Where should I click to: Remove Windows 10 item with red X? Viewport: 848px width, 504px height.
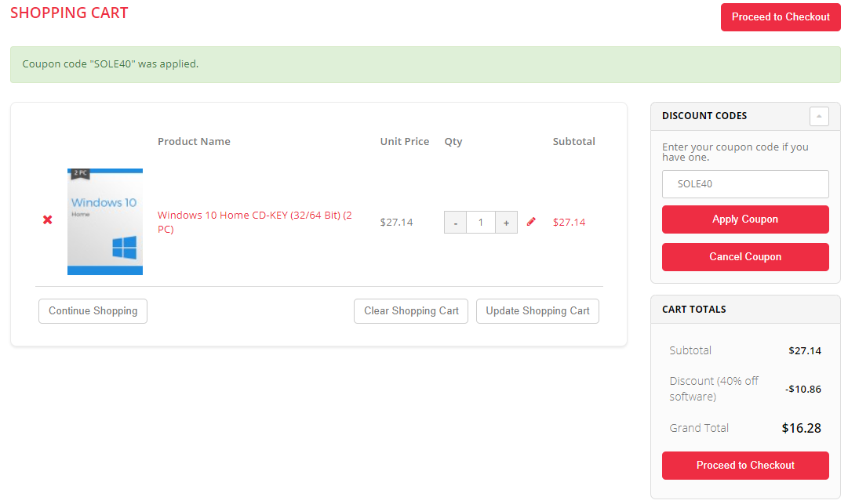click(x=48, y=220)
